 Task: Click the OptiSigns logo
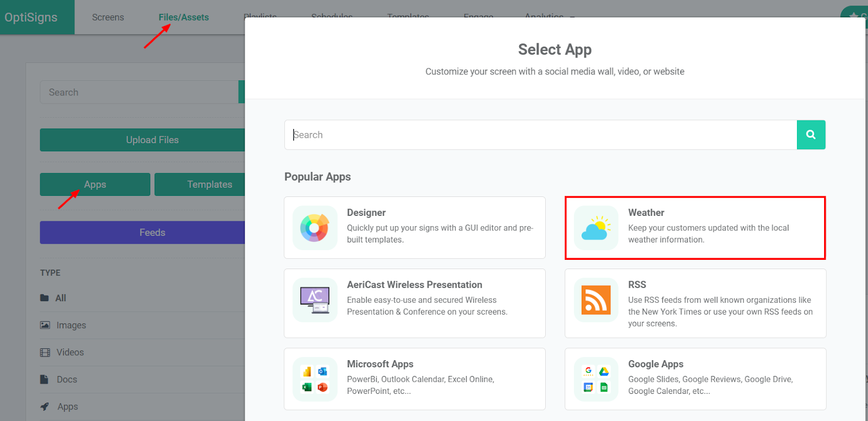[x=31, y=17]
